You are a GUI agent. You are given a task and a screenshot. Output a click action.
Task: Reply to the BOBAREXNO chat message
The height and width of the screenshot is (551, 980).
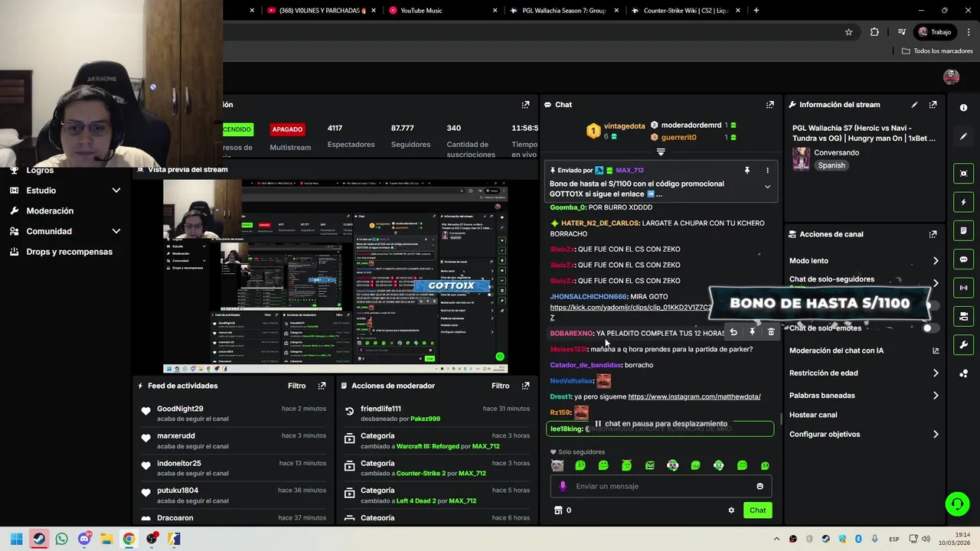click(x=733, y=332)
